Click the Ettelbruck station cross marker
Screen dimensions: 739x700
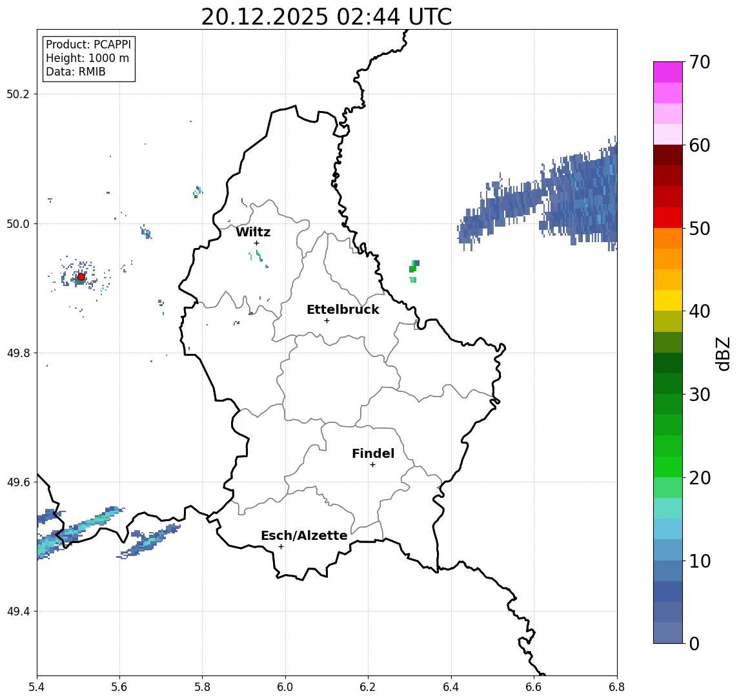(x=327, y=321)
